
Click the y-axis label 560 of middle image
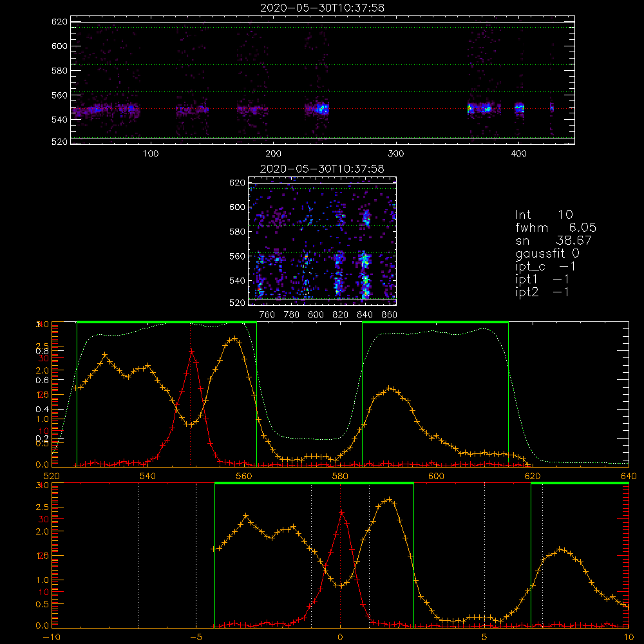(237, 256)
